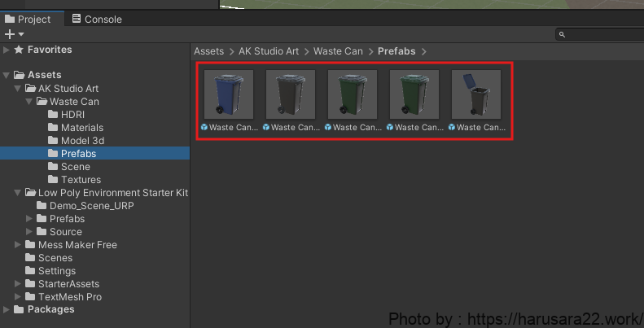Select the blue waste can prefab thumbnail
Image resolution: width=644 pixels, height=328 pixels.
[228, 94]
